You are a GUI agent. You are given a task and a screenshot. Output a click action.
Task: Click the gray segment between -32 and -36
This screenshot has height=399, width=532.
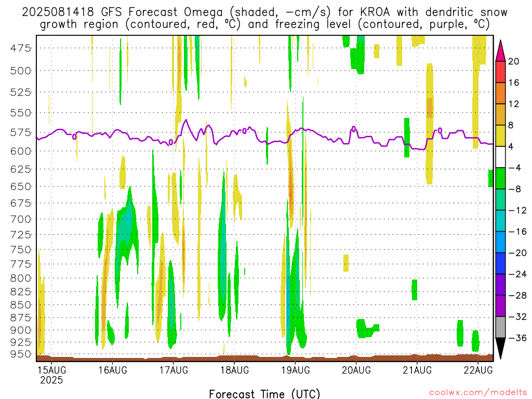(500, 327)
